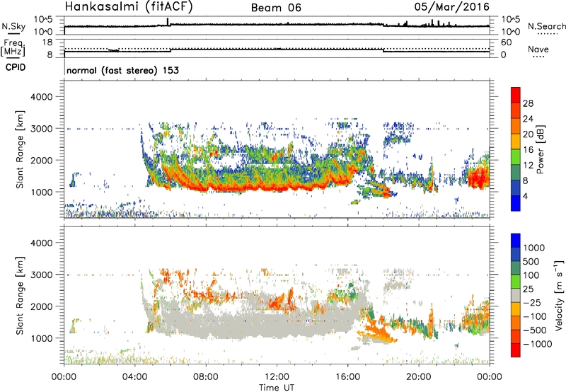Click the noise spike near 06:00 in N.Sky plot
This screenshot has width=566, height=392.
pyautogui.click(x=168, y=21)
